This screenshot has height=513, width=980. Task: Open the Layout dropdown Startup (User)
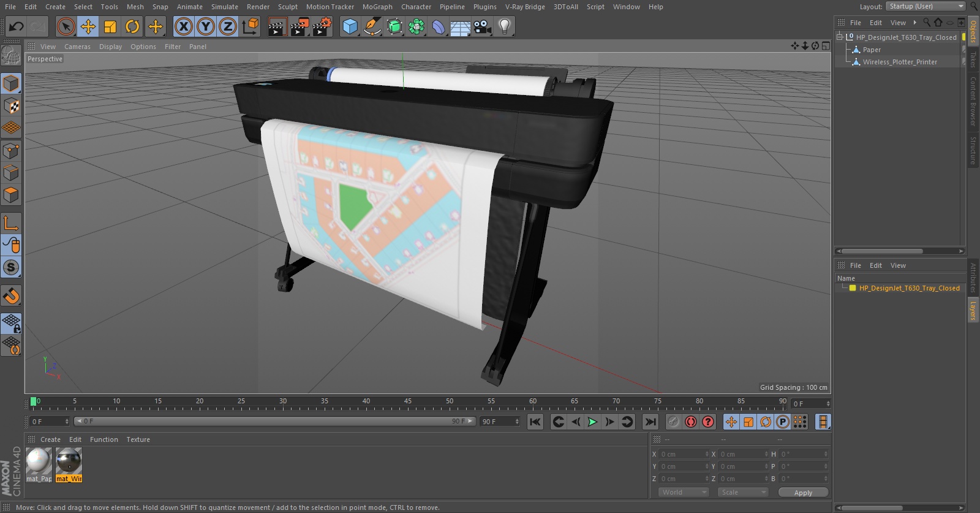[x=925, y=6]
